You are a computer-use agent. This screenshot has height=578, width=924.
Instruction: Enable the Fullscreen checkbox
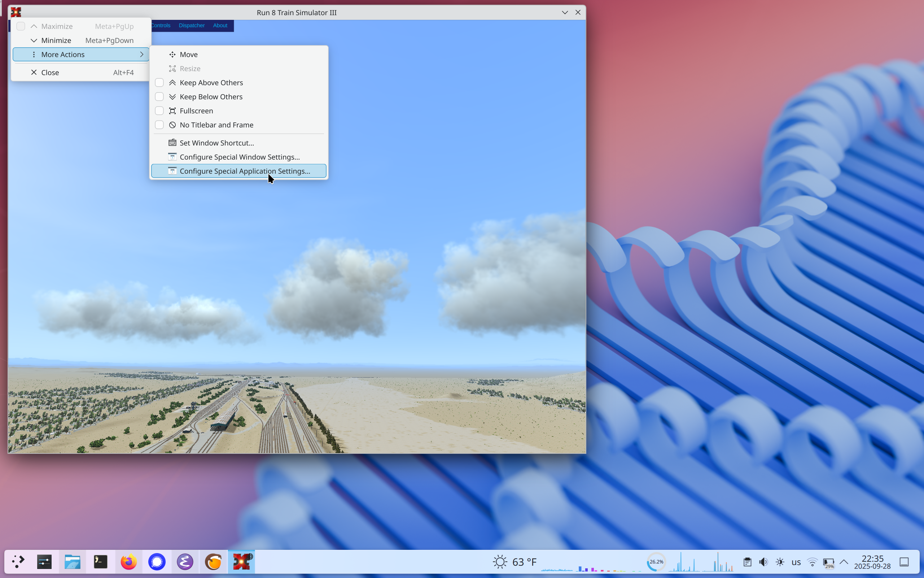click(x=159, y=110)
